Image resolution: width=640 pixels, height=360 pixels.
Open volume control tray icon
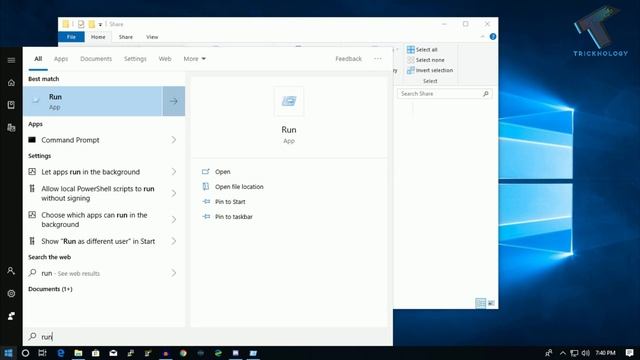pyautogui.click(x=586, y=353)
